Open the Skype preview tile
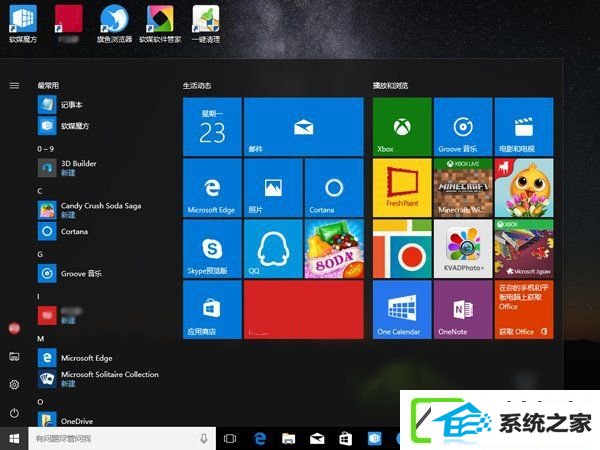This screenshot has height=450, width=600. pos(212,249)
